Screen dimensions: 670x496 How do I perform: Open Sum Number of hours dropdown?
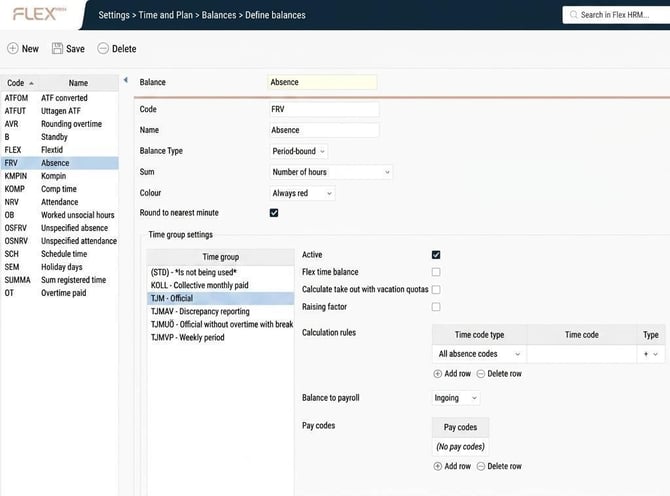coord(331,172)
